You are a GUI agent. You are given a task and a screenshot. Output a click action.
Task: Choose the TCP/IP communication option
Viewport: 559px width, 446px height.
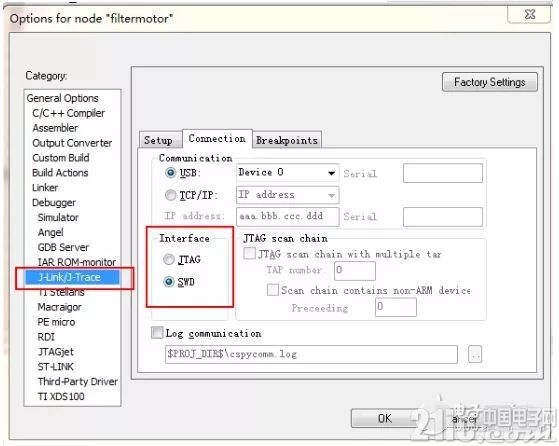point(170,195)
